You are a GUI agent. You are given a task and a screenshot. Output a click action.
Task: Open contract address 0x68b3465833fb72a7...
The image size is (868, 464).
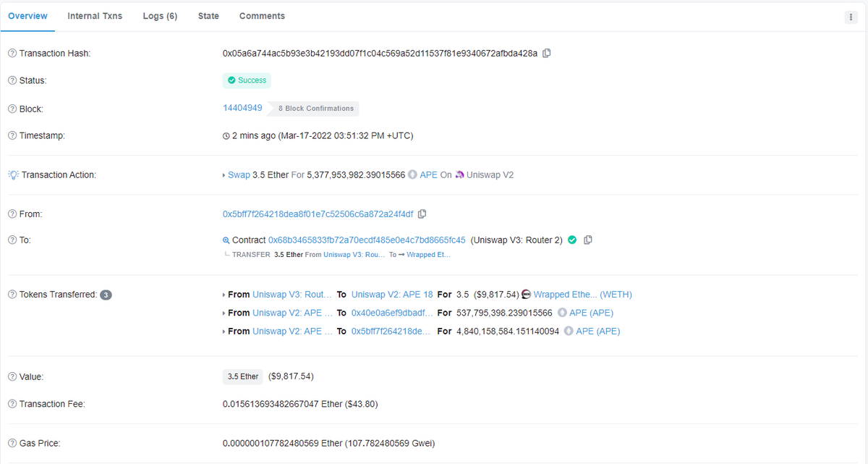[x=367, y=240]
